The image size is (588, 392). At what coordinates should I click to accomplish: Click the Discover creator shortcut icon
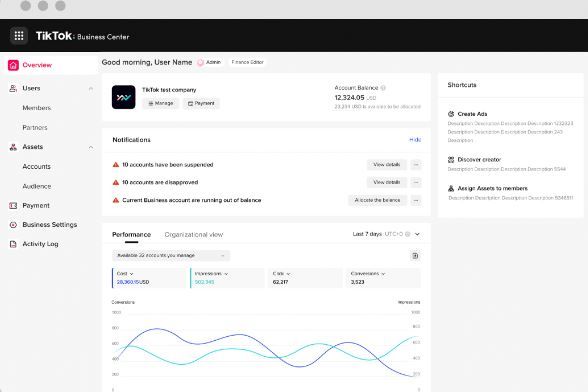pos(451,160)
